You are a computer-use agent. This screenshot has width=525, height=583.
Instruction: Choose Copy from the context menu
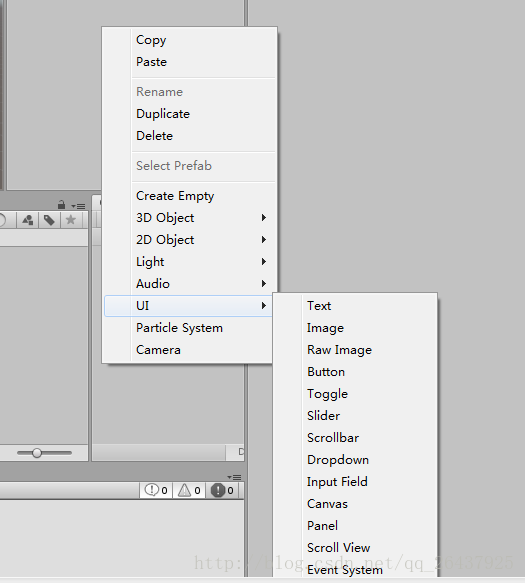click(x=190, y=40)
